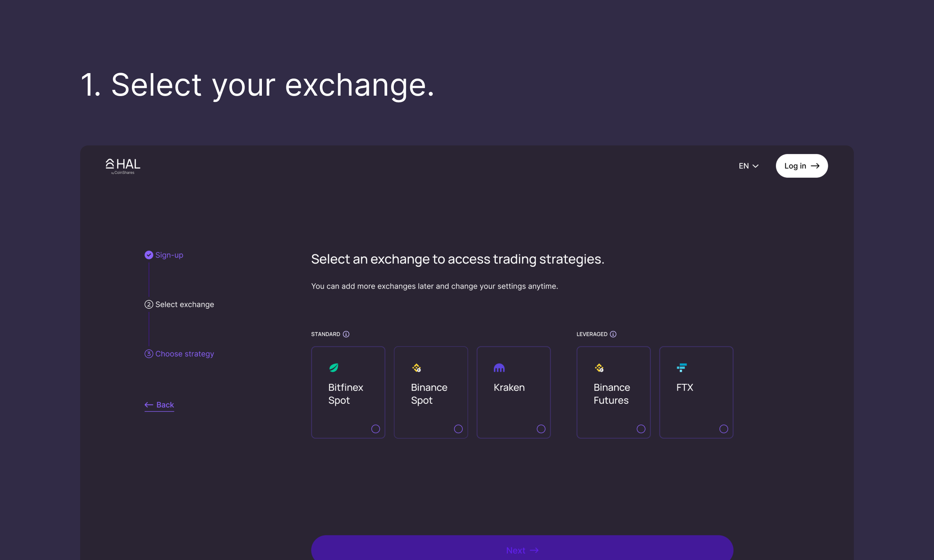Select the Kraken radio button
This screenshot has width=934, height=560.
tap(541, 429)
